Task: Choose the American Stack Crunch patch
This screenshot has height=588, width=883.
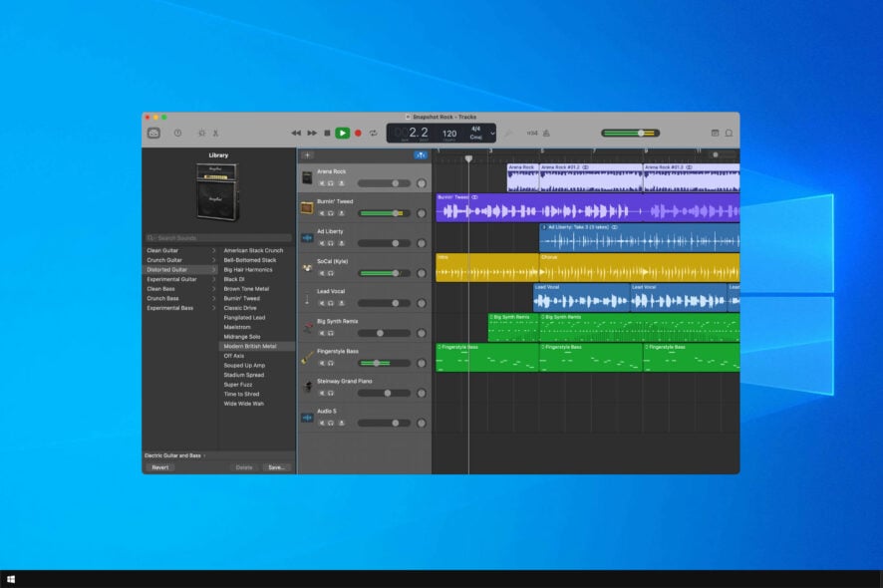Action: pyautogui.click(x=253, y=250)
